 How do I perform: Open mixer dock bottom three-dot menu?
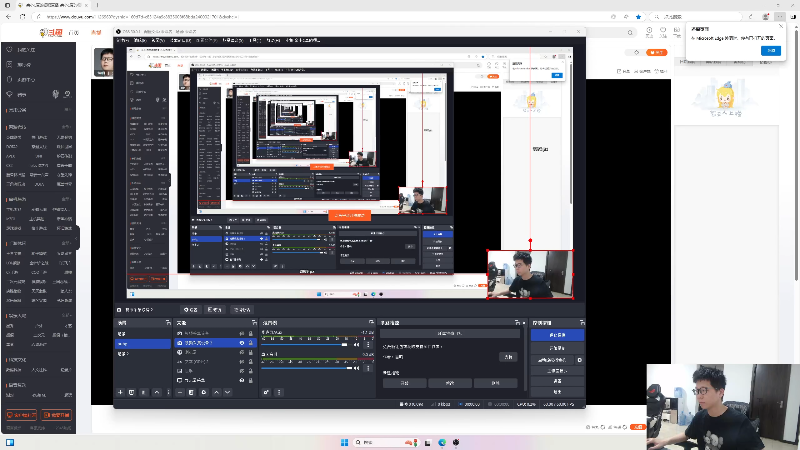click(x=279, y=392)
